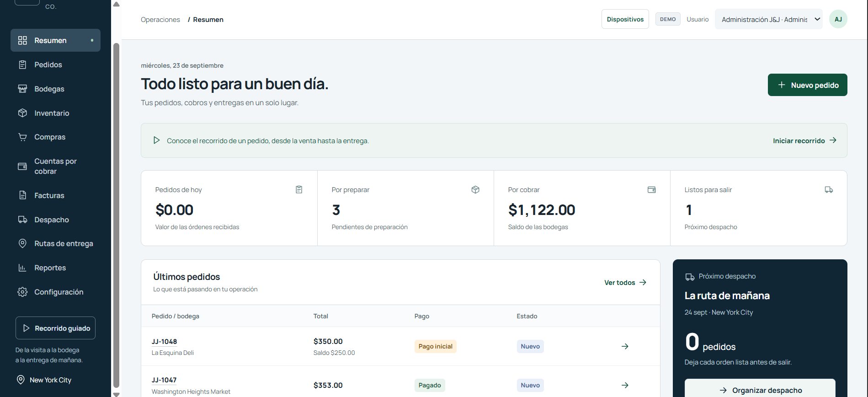Click the wallet icon on Por cobrar card
This screenshot has width=868, height=397.
(652, 189)
